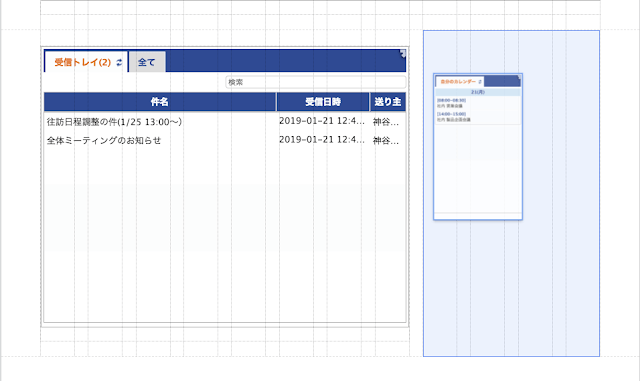Click refresh icon on the small calendar widget
640x381 pixels.
(x=480, y=82)
